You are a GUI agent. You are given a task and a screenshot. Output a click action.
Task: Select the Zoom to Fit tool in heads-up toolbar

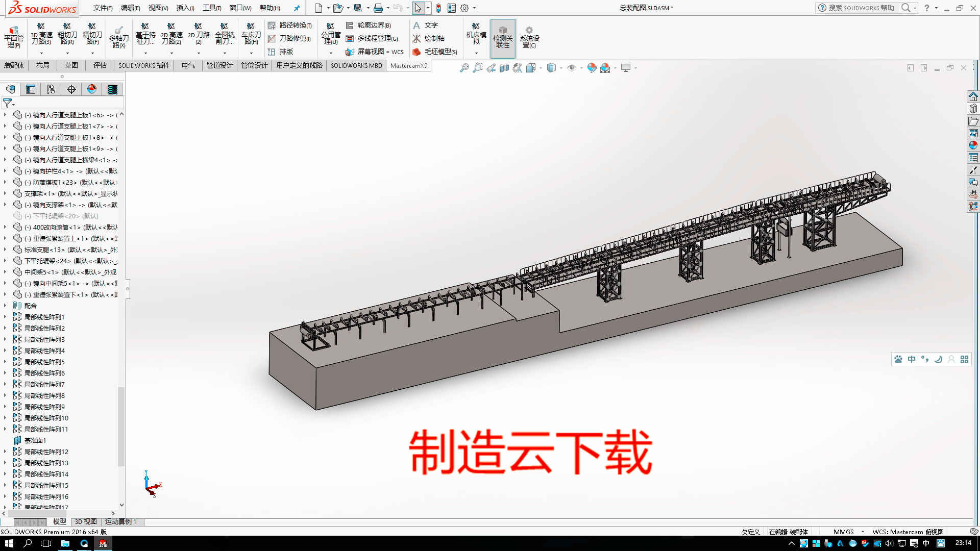[x=465, y=67]
